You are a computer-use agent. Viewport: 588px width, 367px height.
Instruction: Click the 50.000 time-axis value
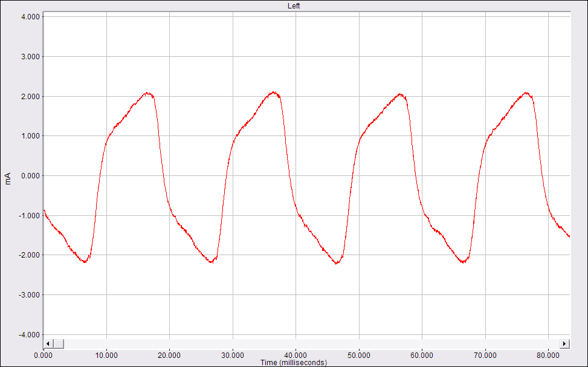(x=359, y=356)
